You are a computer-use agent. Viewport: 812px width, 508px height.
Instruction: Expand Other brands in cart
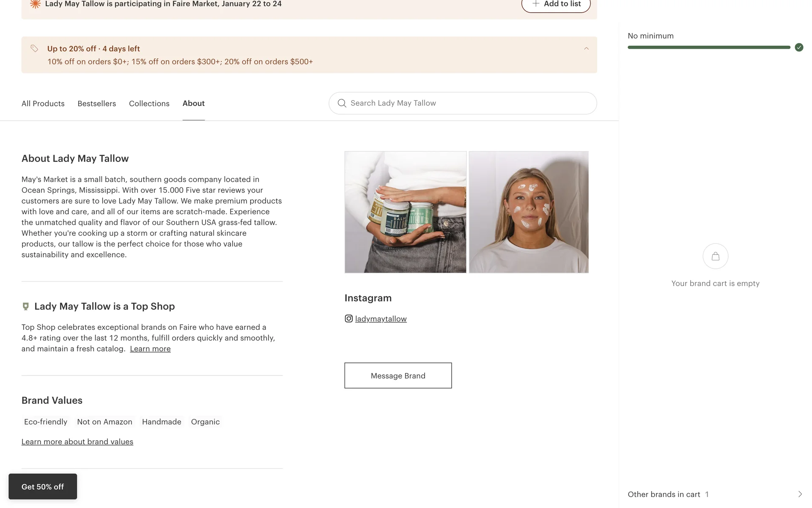click(x=799, y=494)
